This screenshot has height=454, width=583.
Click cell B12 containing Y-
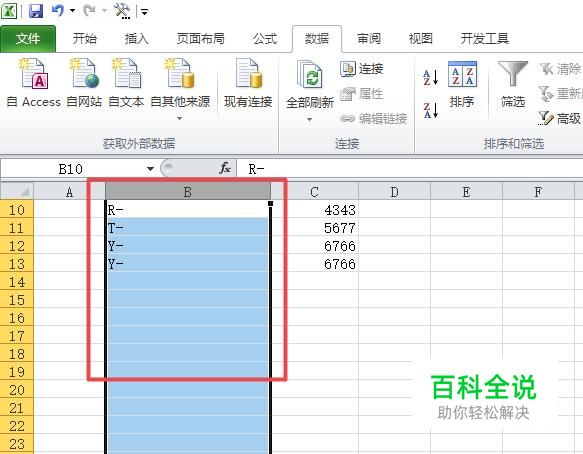188,245
